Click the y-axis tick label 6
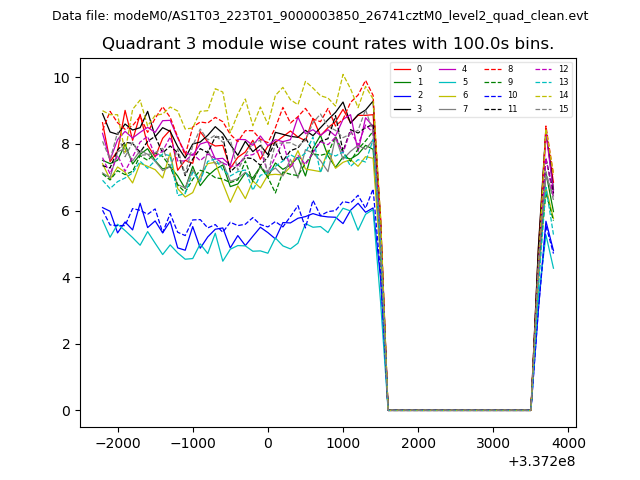640x480 pixels. coord(66,211)
